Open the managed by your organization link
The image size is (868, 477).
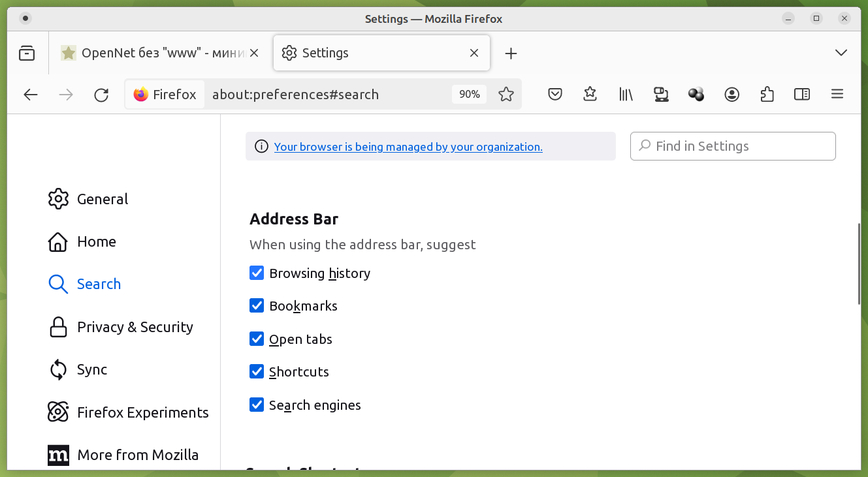(408, 147)
